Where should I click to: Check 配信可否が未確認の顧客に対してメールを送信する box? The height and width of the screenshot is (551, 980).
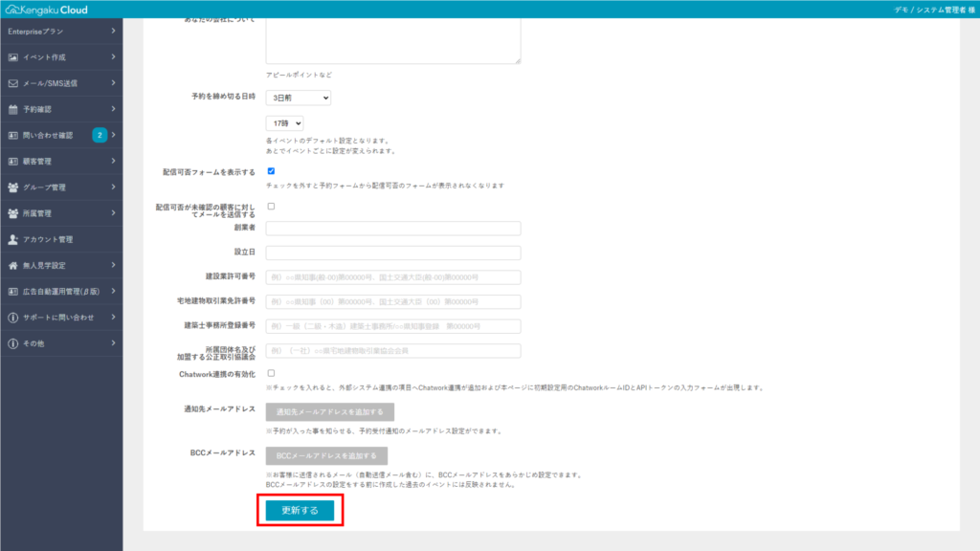[x=271, y=207]
